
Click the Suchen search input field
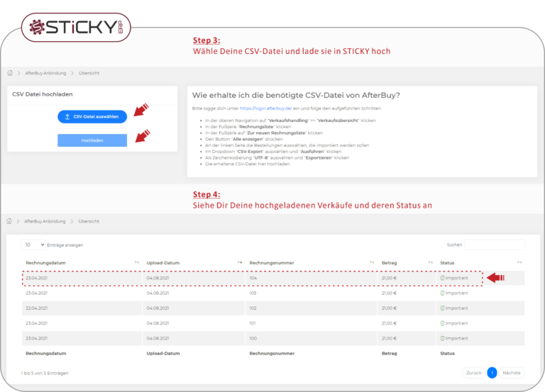(x=495, y=245)
